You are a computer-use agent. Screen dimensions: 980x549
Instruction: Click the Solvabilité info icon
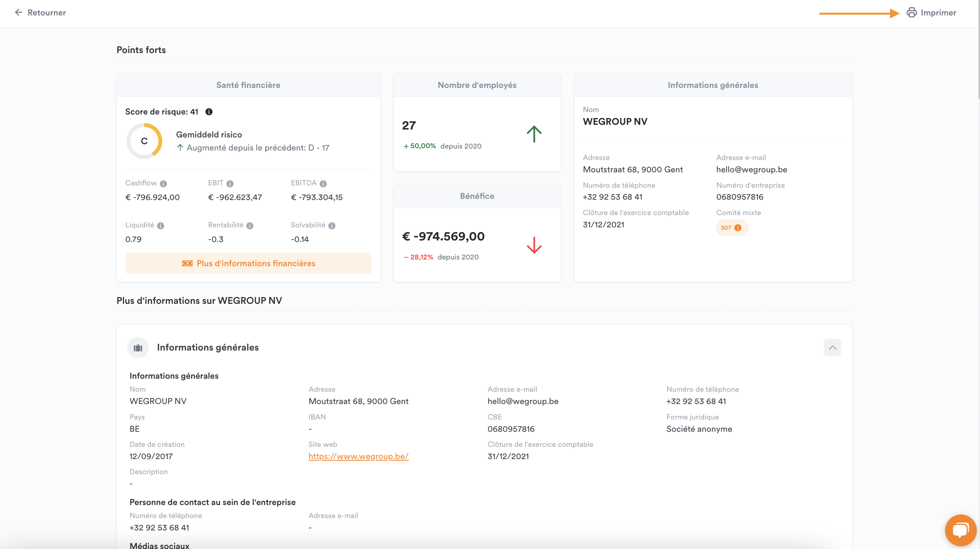[332, 225]
